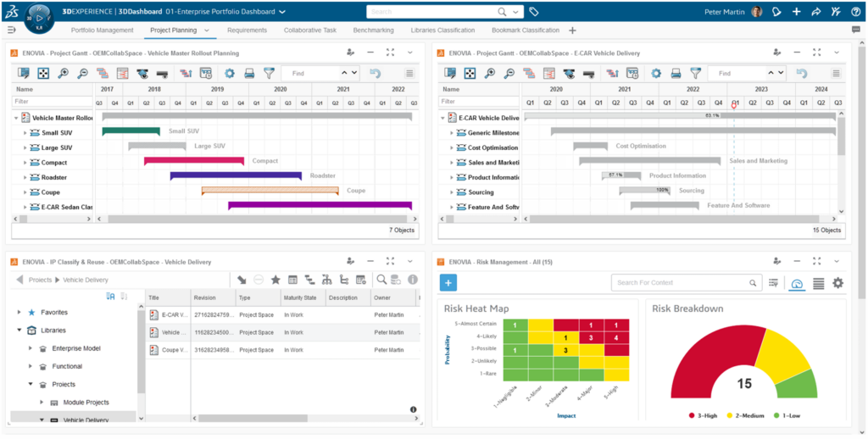The image size is (868, 439).
Task: Click zoom in magnifier in Vehicle Master Rollout Gantt
Action: [63, 74]
